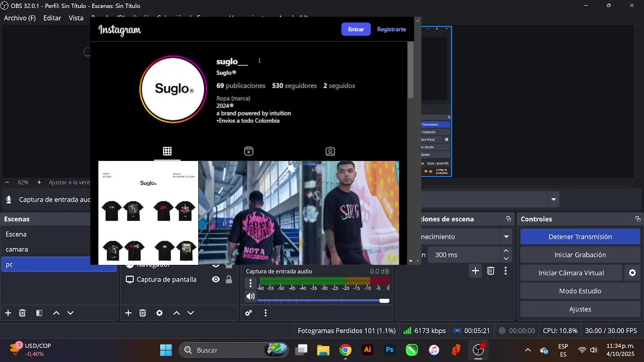Open the Vista menu
The height and width of the screenshot is (362, 644).
pos(76,18)
